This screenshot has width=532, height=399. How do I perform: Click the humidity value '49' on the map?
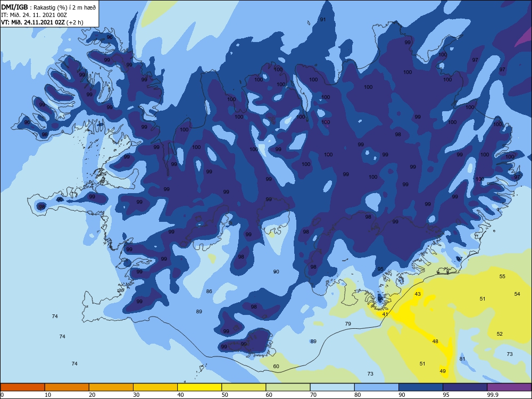pos(443,371)
